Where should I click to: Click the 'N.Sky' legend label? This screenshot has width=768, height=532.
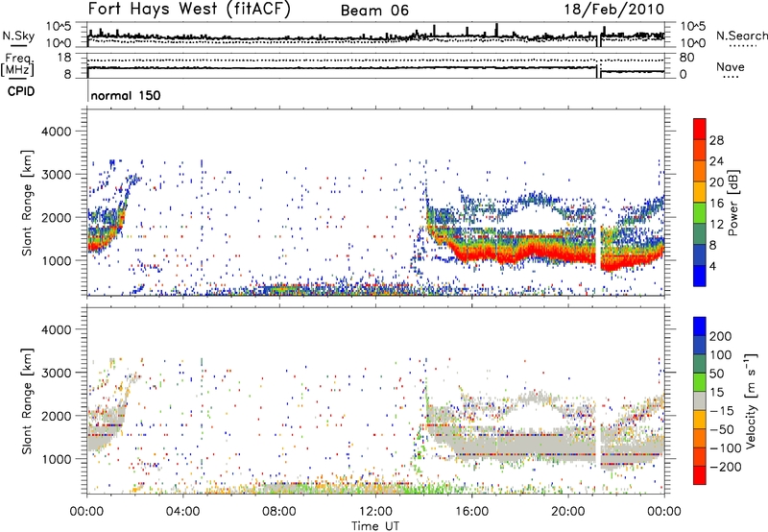tap(18, 36)
